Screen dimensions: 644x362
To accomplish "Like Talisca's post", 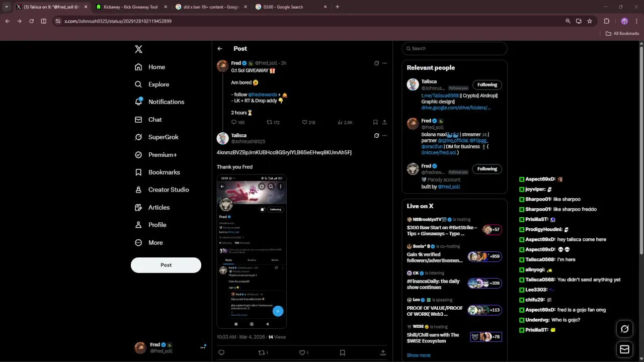I will (302, 353).
